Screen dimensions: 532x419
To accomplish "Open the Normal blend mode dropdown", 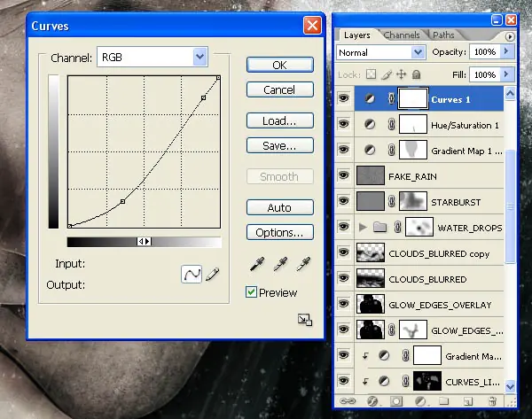I will (x=418, y=52).
